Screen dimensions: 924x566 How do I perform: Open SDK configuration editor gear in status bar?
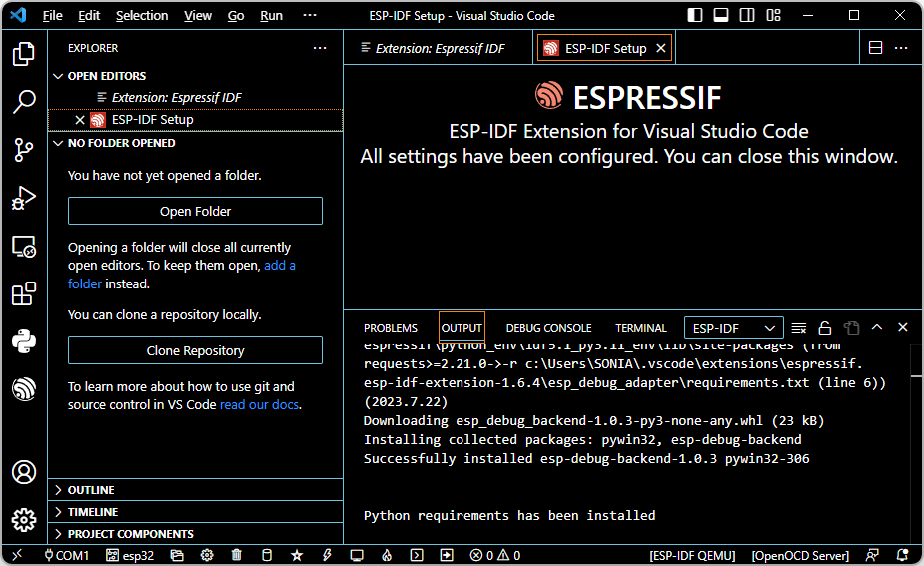206,555
